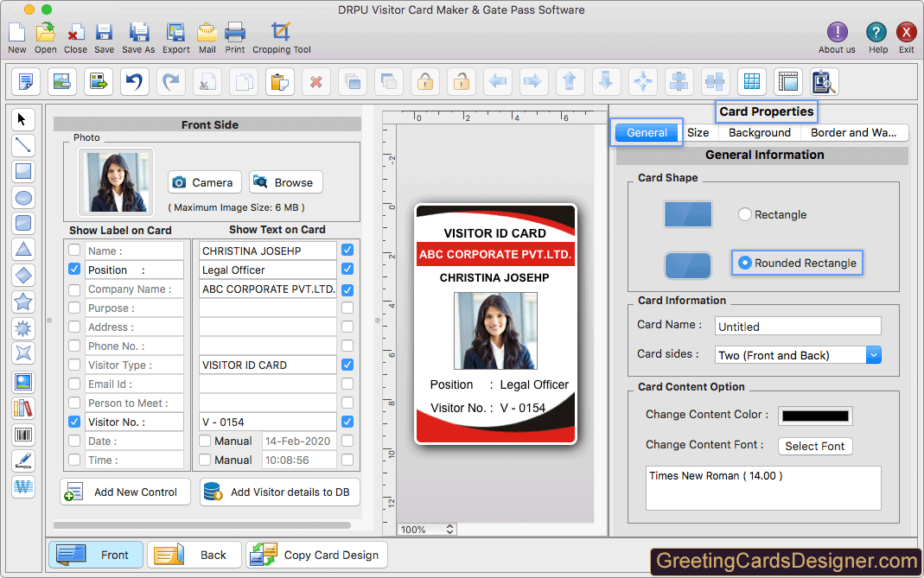Click the Lock padlock icon

(x=425, y=81)
